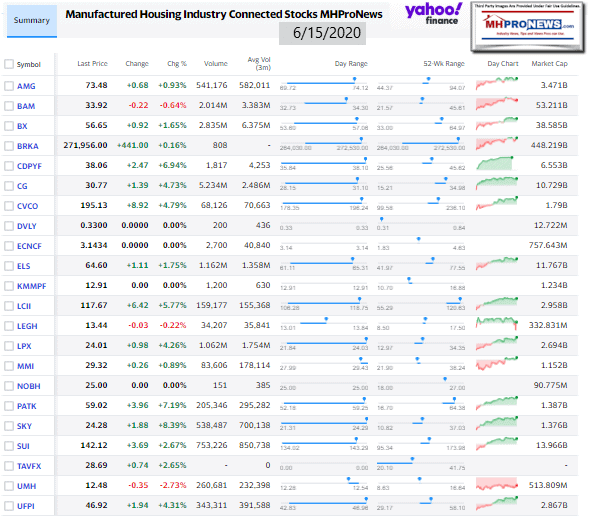The image size is (590, 523).
Task: Open the SKY ticker link
Action: (24, 426)
